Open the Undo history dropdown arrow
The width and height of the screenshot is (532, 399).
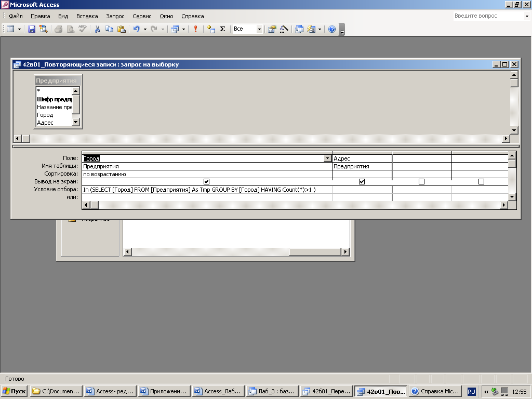tap(145, 29)
